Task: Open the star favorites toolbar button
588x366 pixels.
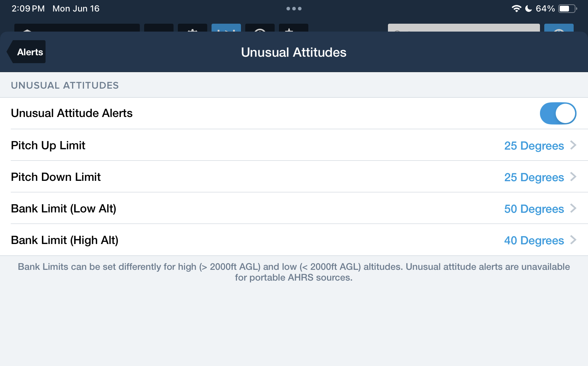Action: [x=294, y=28]
